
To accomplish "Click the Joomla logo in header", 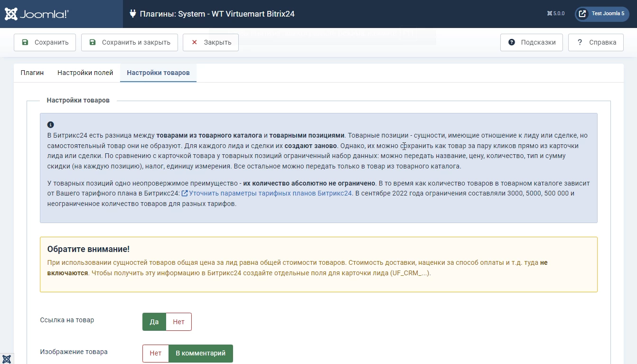I will [37, 14].
